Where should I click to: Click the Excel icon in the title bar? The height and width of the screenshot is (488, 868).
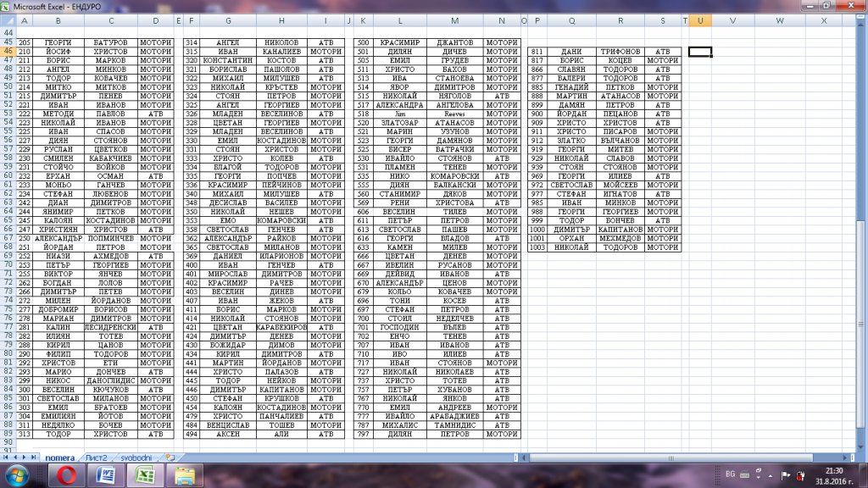tap(5, 7)
